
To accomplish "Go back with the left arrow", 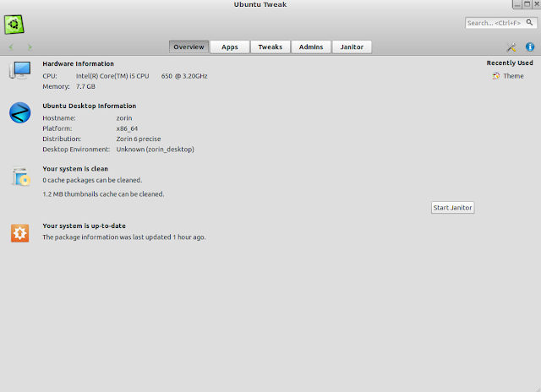I will pyautogui.click(x=11, y=47).
